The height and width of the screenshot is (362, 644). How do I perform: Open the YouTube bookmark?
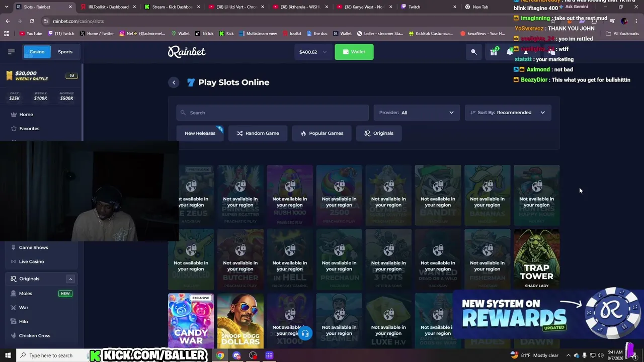coord(31,34)
